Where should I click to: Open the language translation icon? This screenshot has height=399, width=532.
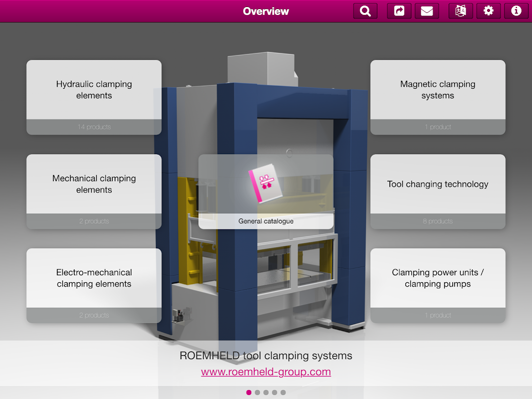coord(460,11)
